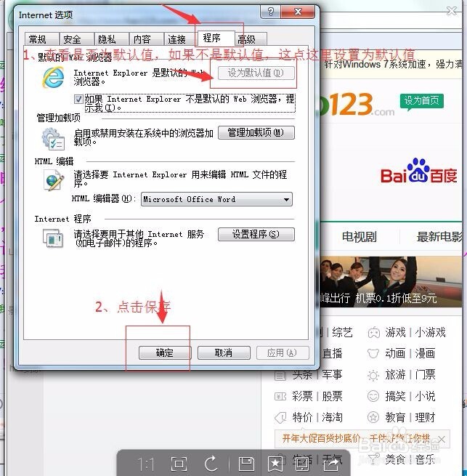The height and width of the screenshot is (476, 467).
Task: Click the Internet programs windows icon
Action: click(x=53, y=238)
